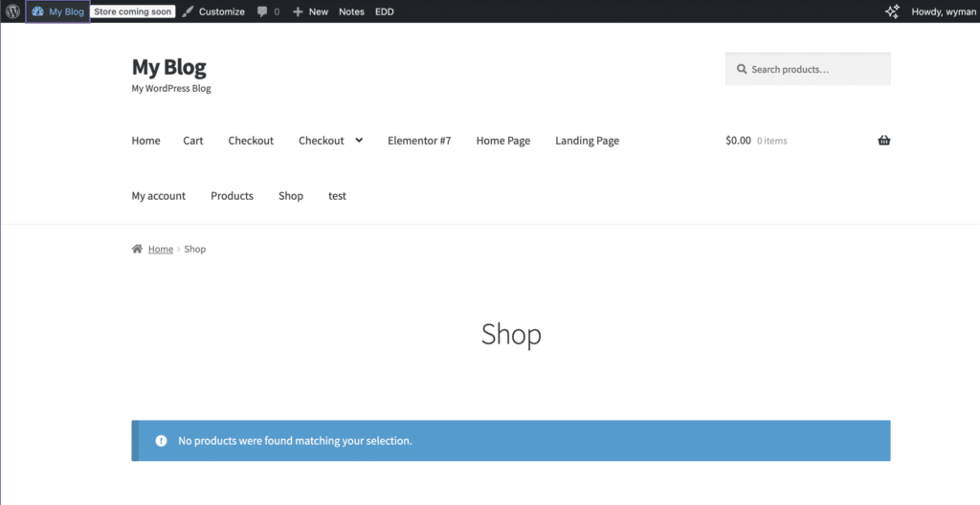Viewport: 980px width, 505px height.
Task: Go to the Elementor #7 page
Action: coord(419,141)
